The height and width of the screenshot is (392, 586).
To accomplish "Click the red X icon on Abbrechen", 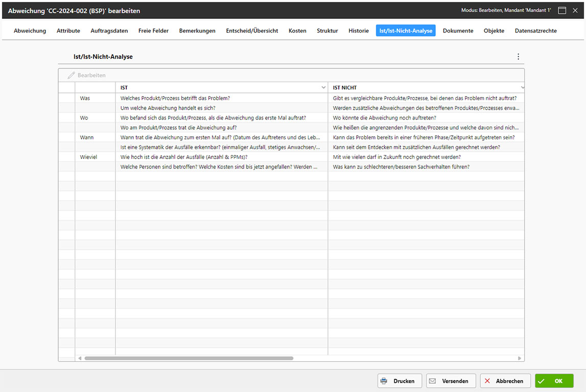I will [x=487, y=381].
